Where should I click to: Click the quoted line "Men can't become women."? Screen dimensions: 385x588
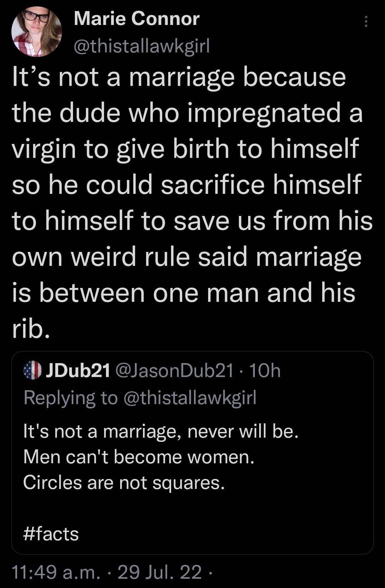[139, 457]
